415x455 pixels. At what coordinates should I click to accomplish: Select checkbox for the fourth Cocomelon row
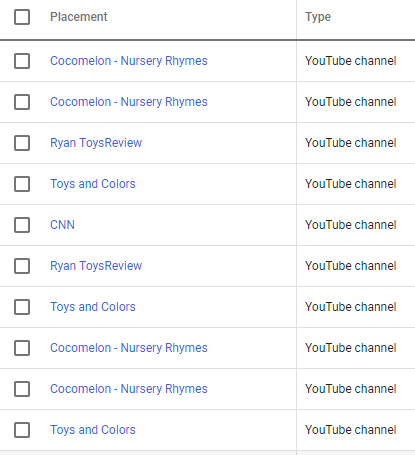tap(22, 389)
